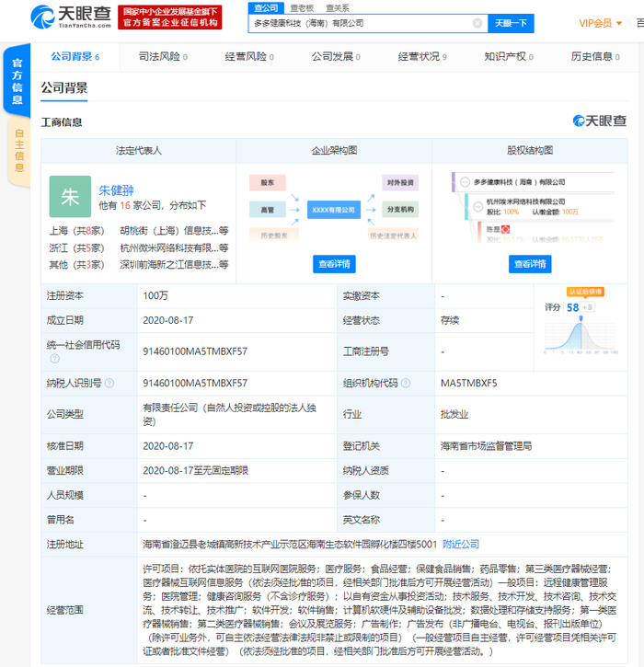Click 深圳前海新之江信息技 company entry

(x=174, y=265)
